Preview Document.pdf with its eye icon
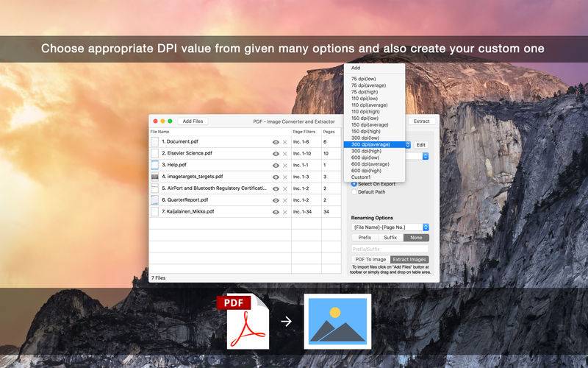Image resolution: width=588 pixels, height=368 pixels. (x=276, y=142)
